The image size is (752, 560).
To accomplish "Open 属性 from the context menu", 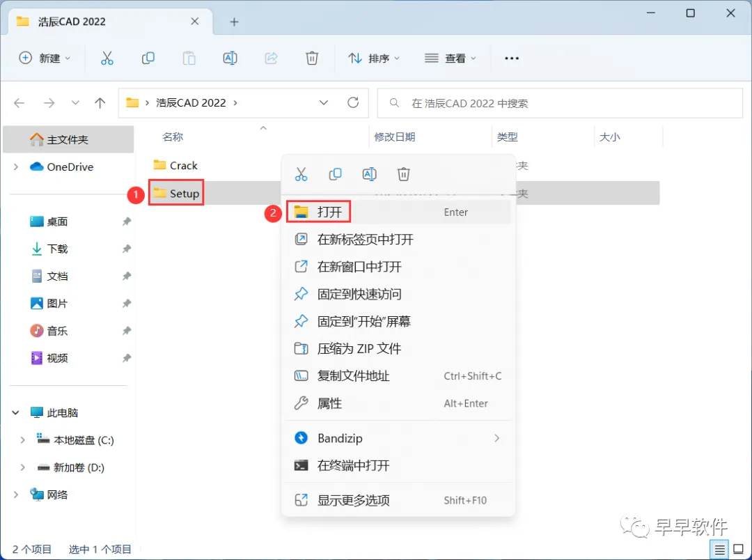I will (398, 403).
